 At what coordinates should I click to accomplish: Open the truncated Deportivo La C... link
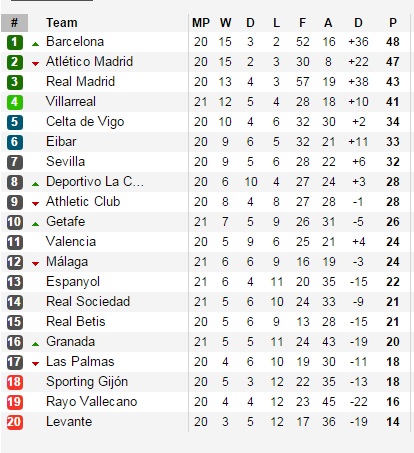[95, 182]
